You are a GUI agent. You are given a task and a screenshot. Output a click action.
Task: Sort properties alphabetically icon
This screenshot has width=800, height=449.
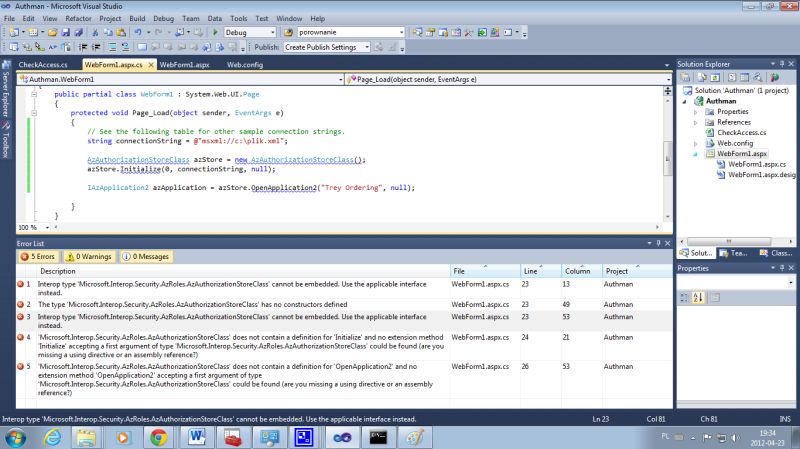pyautogui.click(x=697, y=297)
